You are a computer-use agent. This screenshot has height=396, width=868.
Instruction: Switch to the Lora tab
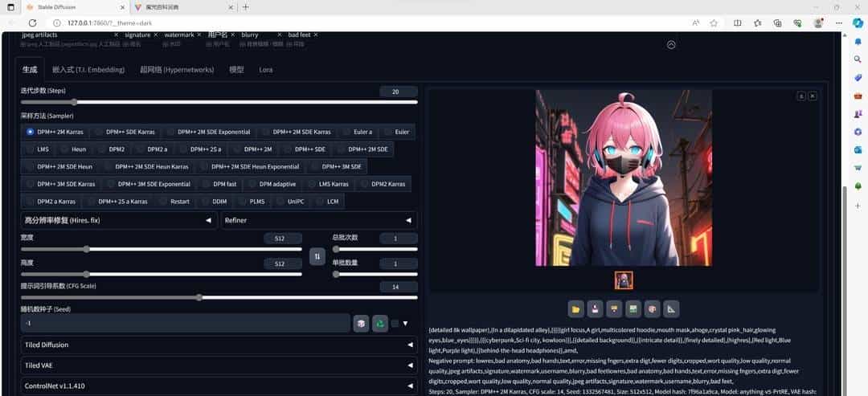click(265, 70)
